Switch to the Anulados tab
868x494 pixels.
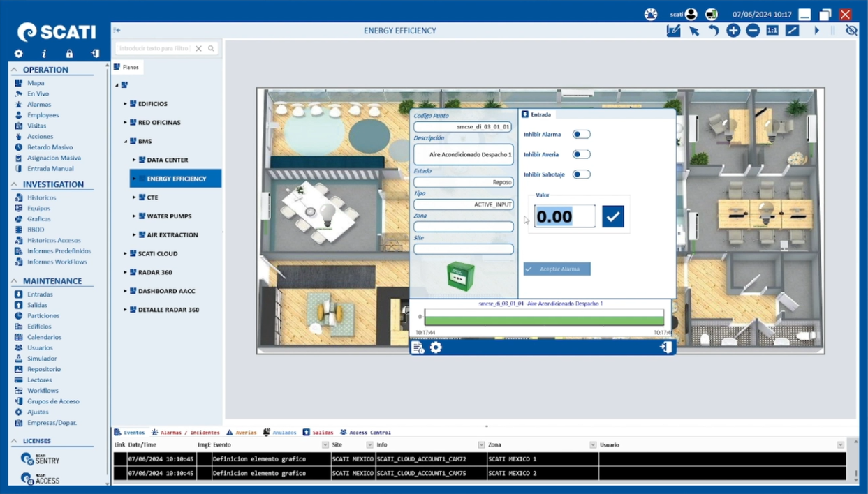pyautogui.click(x=280, y=433)
